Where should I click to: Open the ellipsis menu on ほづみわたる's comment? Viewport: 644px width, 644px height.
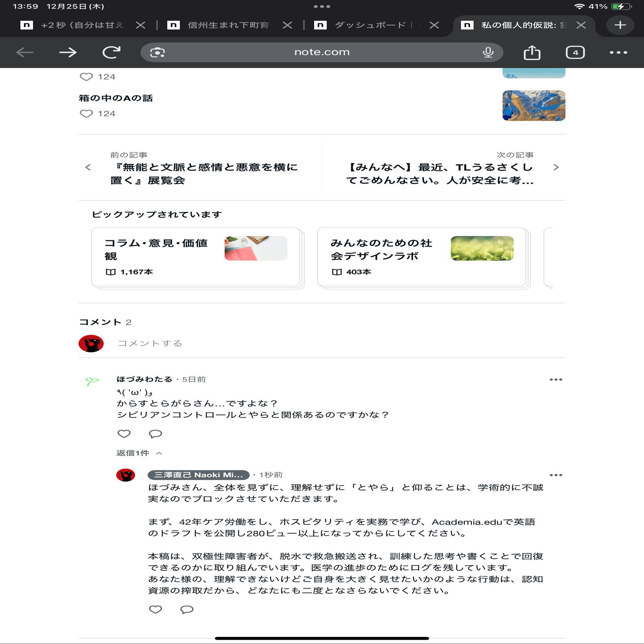click(x=556, y=379)
